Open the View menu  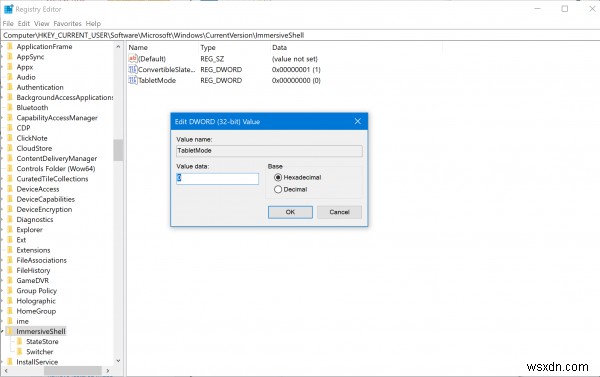(x=42, y=24)
